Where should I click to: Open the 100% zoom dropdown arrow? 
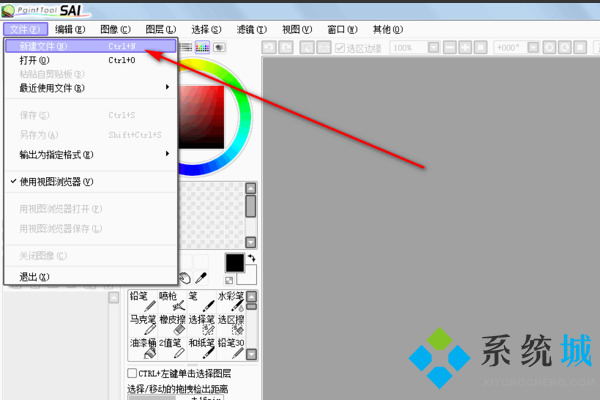(434, 47)
